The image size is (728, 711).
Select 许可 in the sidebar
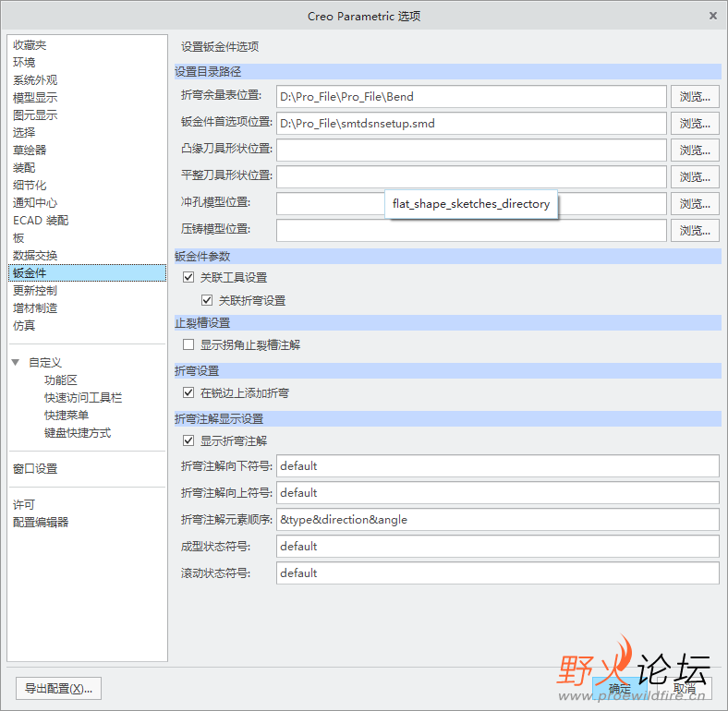click(24, 505)
